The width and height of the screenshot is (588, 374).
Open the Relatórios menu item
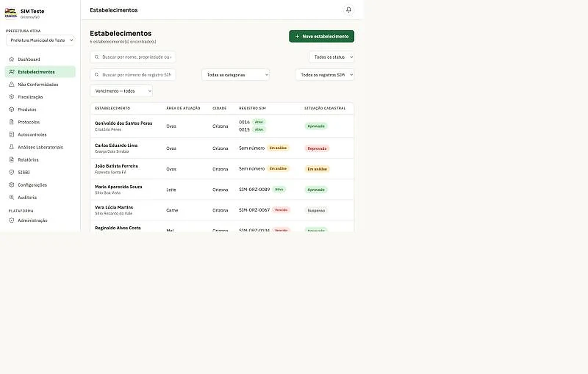click(x=40, y=160)
